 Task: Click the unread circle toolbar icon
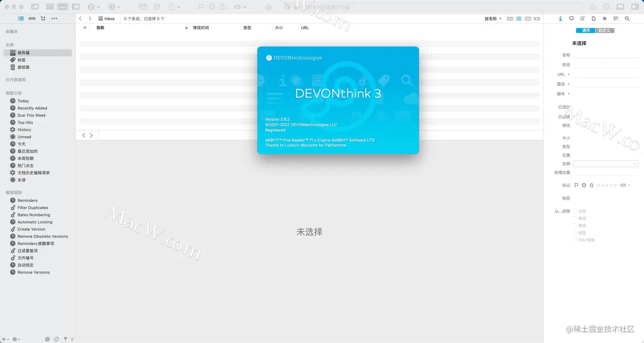pos(212,7)
